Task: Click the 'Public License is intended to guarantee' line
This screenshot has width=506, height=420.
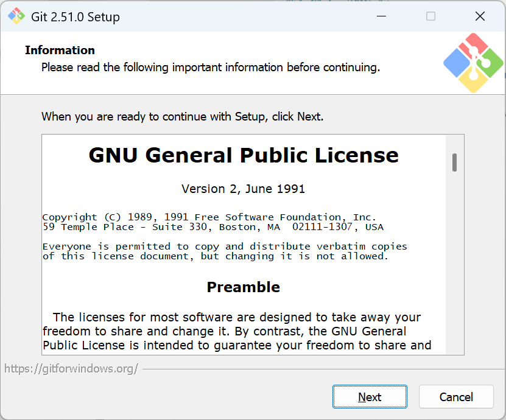Action: [x=237, y=345]
